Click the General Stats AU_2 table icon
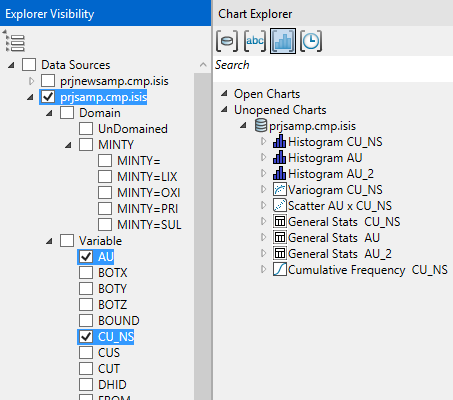 (x=279, y=254)
